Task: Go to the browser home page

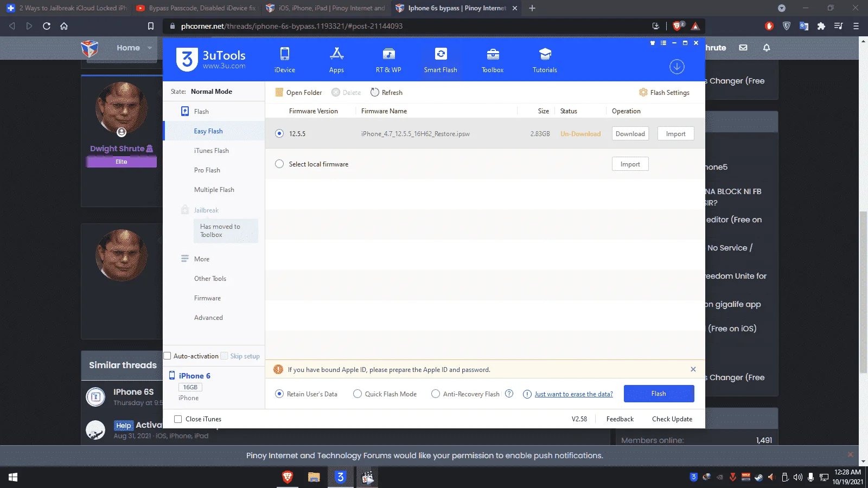Action: click(64, 26)
